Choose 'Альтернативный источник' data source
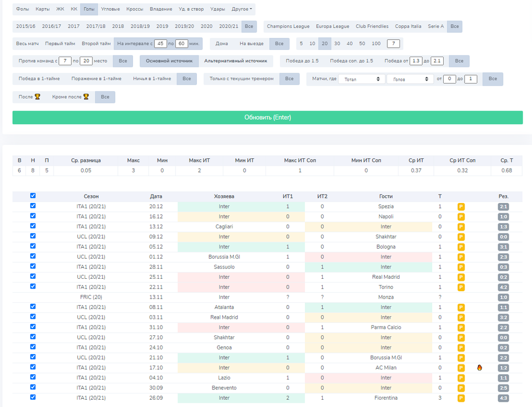Viewport: 532px width, 407px height. point(235,61)
